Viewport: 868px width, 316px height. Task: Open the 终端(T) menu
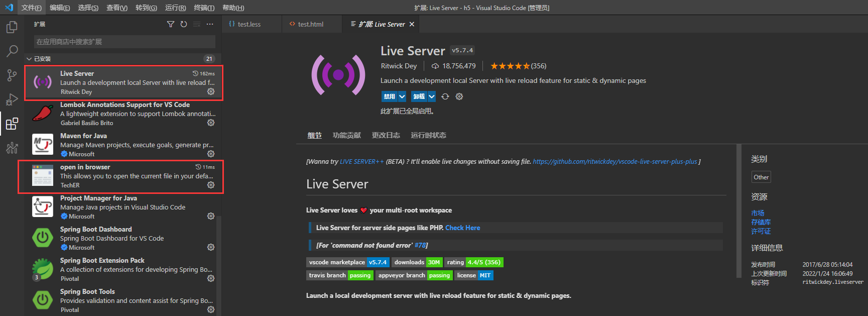click(204, 8)
